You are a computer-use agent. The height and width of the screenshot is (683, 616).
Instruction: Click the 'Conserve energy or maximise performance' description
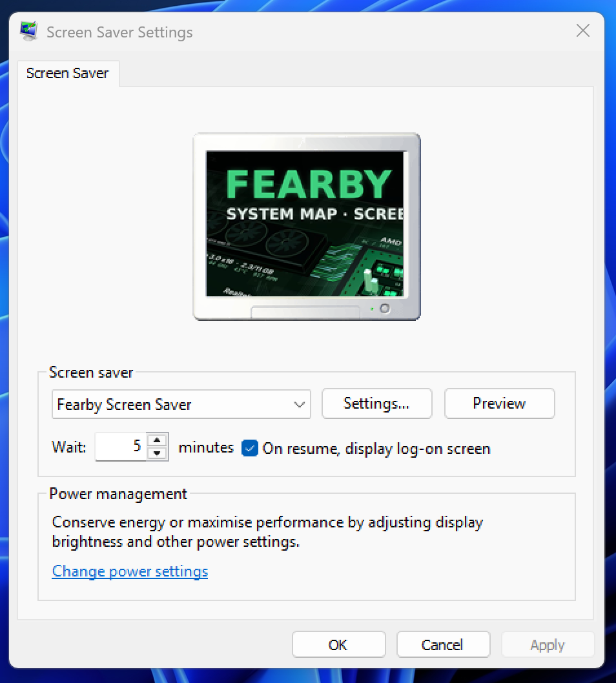[x=267, y=532]
